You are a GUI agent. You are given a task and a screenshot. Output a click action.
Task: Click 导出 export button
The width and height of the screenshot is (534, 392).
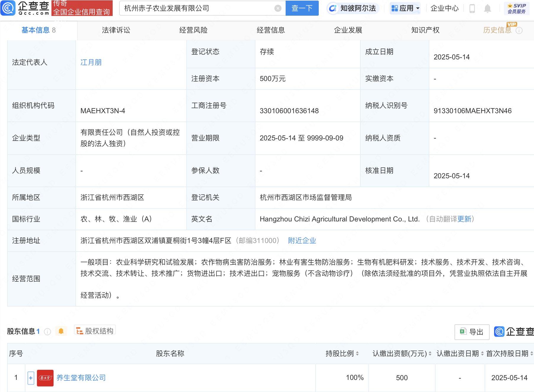[472, 332]
